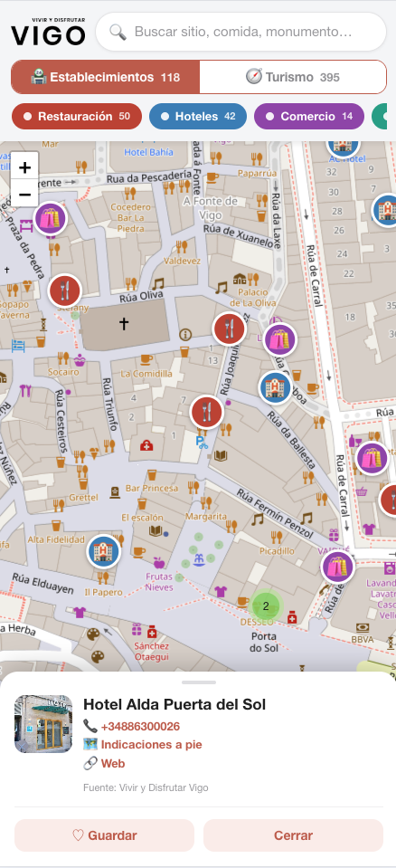This screenshot has height=868, width=396.
Task: Open the green cluster marker with 2
Action: pos(266,606)
